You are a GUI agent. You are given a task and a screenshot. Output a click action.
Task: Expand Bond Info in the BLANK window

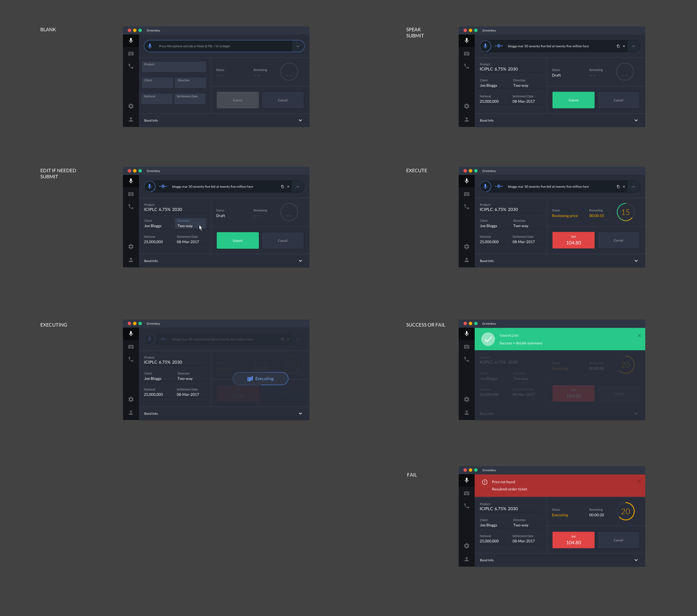[x=300, y=121]
